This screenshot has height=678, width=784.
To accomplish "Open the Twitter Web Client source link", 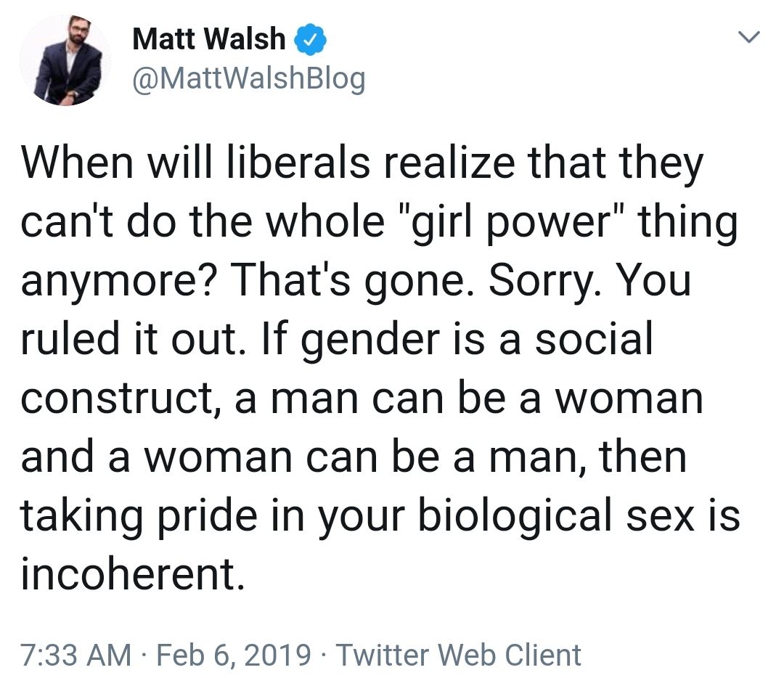I will pyautogui.click(x=459, y=655).
